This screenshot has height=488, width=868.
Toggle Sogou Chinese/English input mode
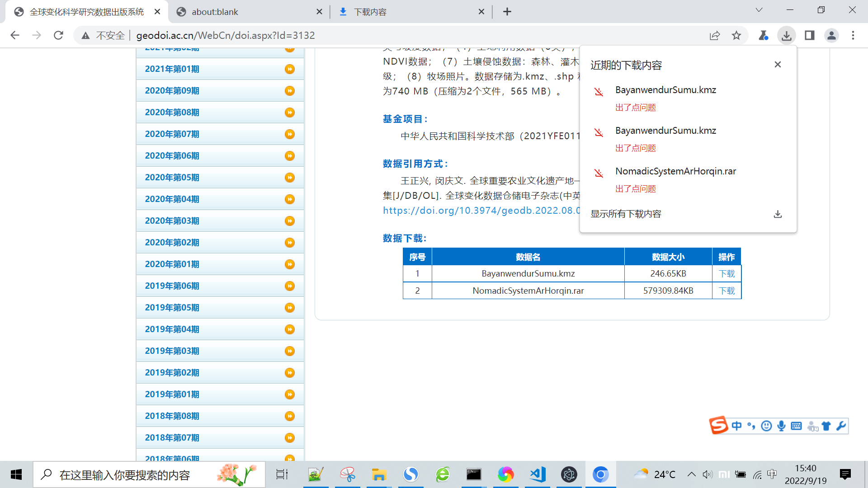[737, 426]
